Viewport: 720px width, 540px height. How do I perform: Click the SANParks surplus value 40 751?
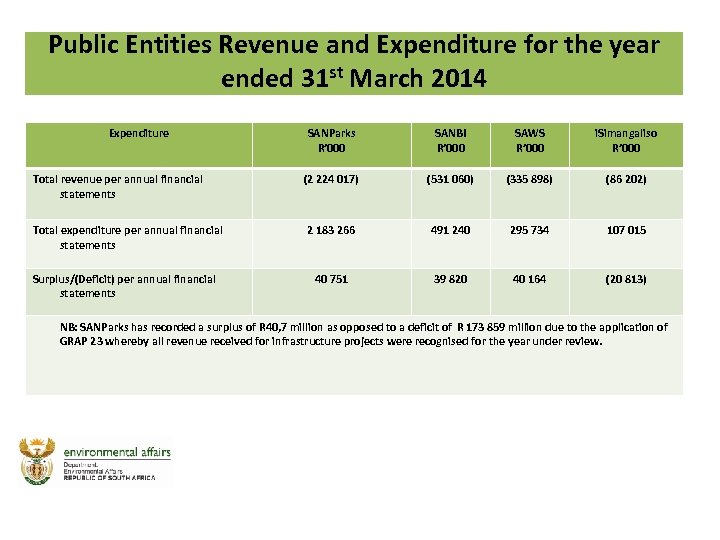pos(331,279)
